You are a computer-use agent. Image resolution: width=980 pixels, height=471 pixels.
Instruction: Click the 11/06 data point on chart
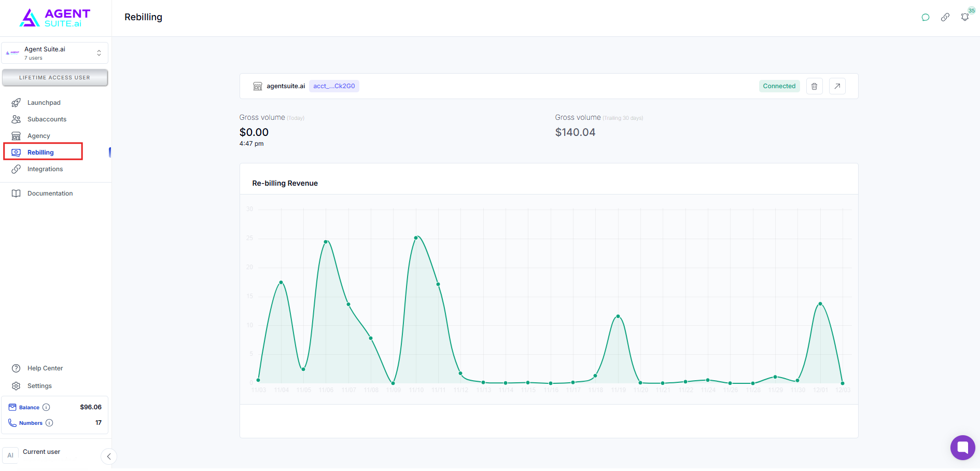[326, 242]
